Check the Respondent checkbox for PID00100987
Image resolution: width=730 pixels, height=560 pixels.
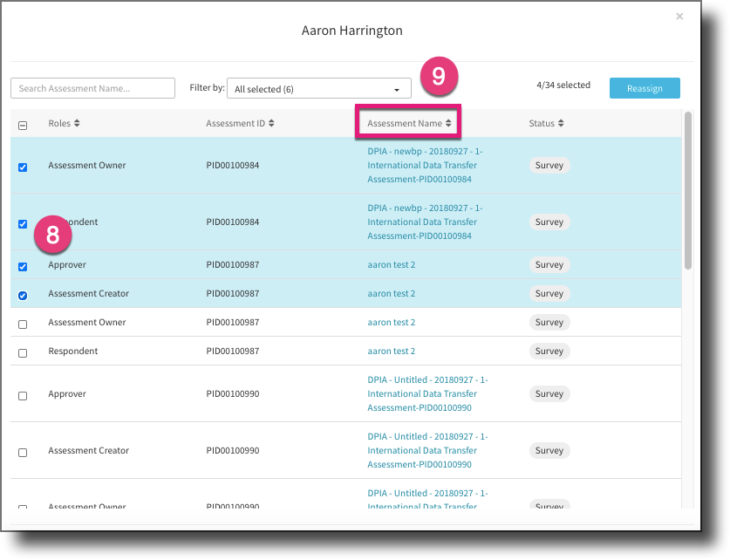22,352
